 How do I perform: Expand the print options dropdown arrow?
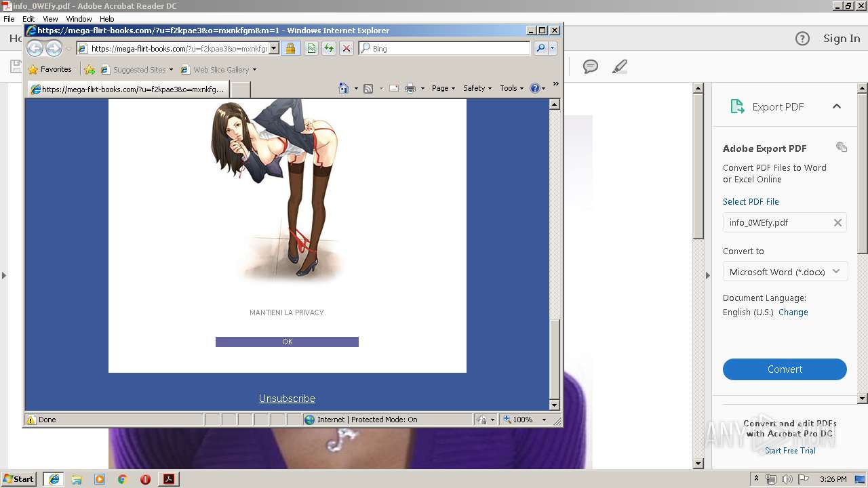pos(422,88)
